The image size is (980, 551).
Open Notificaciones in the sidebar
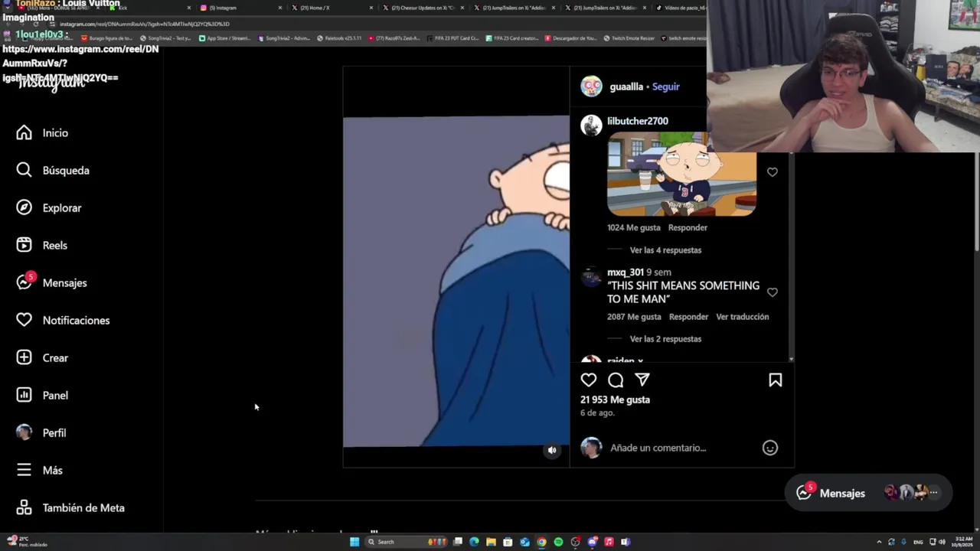tap(63, 321)
